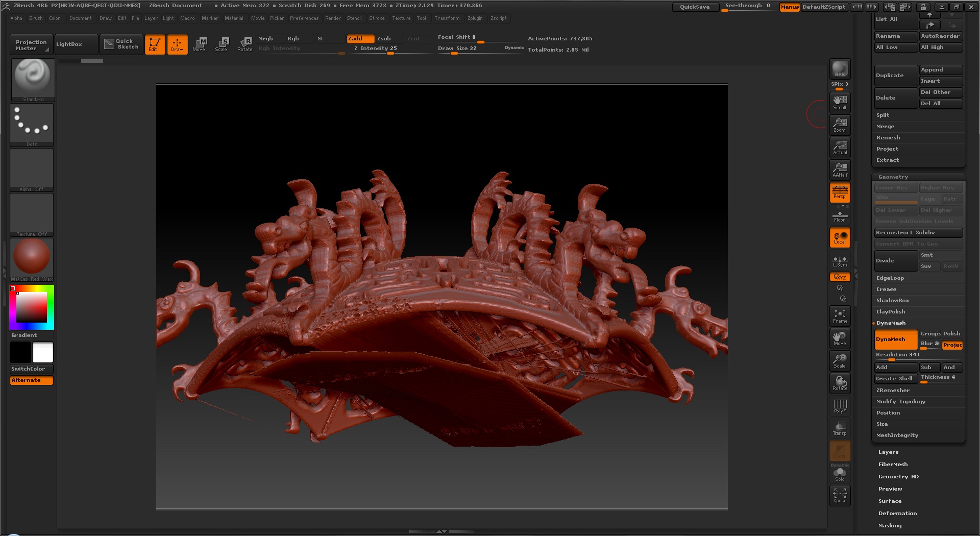This screenshot has width=980, height=536.
Task: Toggle Persp perspective view
Action: pos(840,192)
